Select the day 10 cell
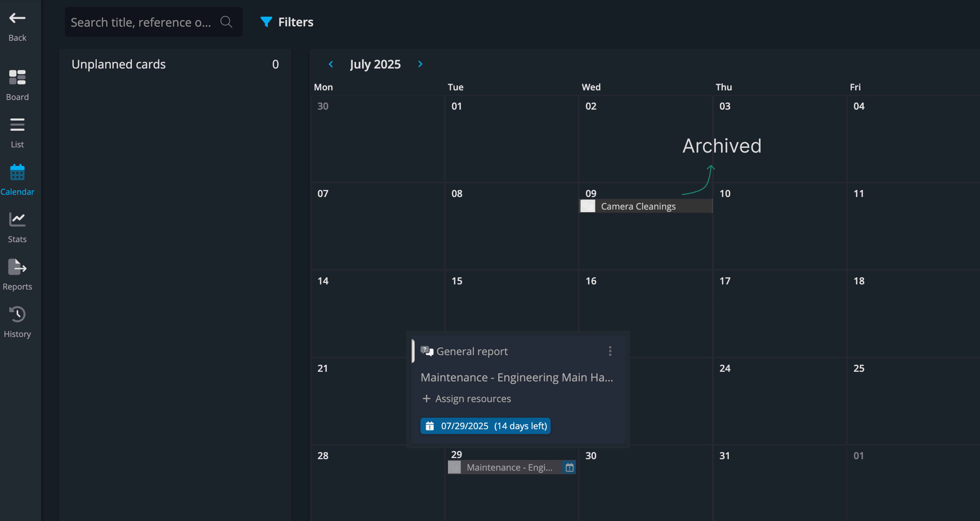 coord(780,227)
